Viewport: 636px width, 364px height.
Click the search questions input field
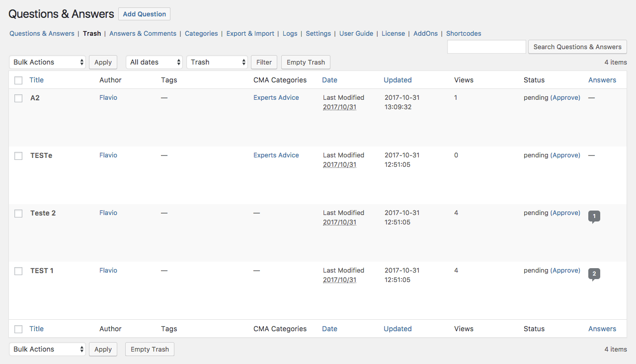(486, 47)
